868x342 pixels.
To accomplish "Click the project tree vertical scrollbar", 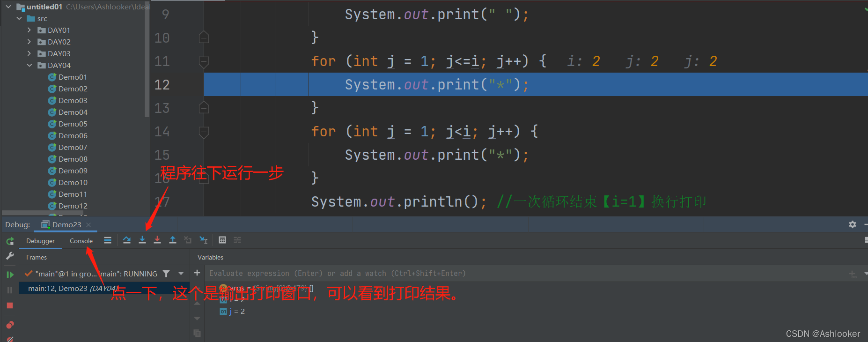I will tap(147, 59).
